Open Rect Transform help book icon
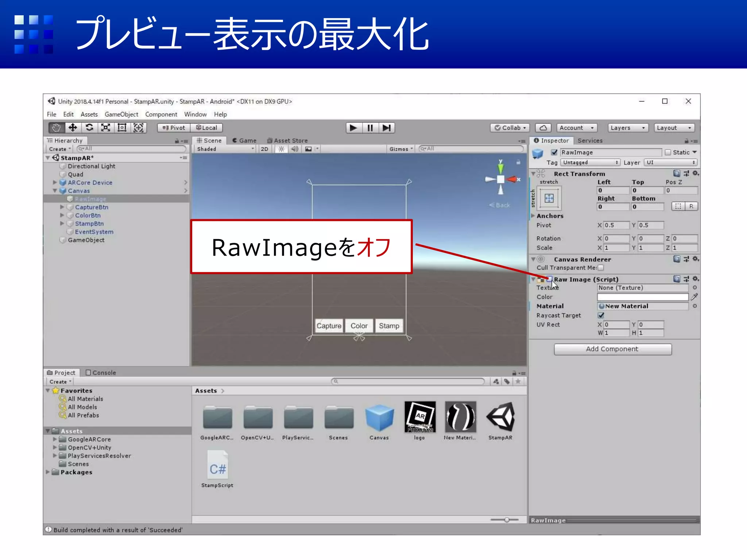The height and width of the screenshot is (560, 747). point(677,173)
